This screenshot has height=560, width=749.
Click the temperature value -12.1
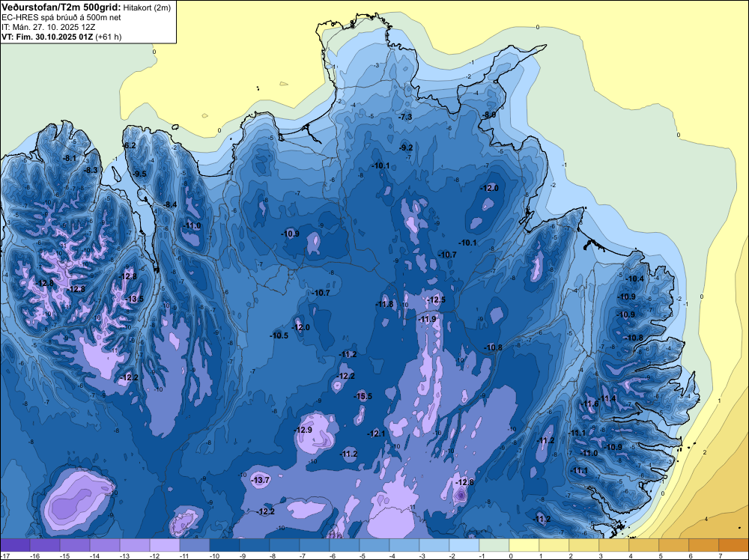(376, 433)
